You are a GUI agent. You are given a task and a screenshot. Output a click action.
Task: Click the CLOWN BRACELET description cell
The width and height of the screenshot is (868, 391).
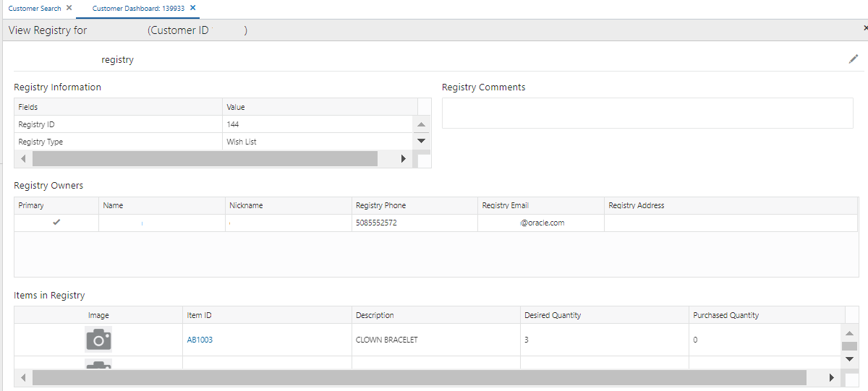pyautogui.click(x=435, y=340)
